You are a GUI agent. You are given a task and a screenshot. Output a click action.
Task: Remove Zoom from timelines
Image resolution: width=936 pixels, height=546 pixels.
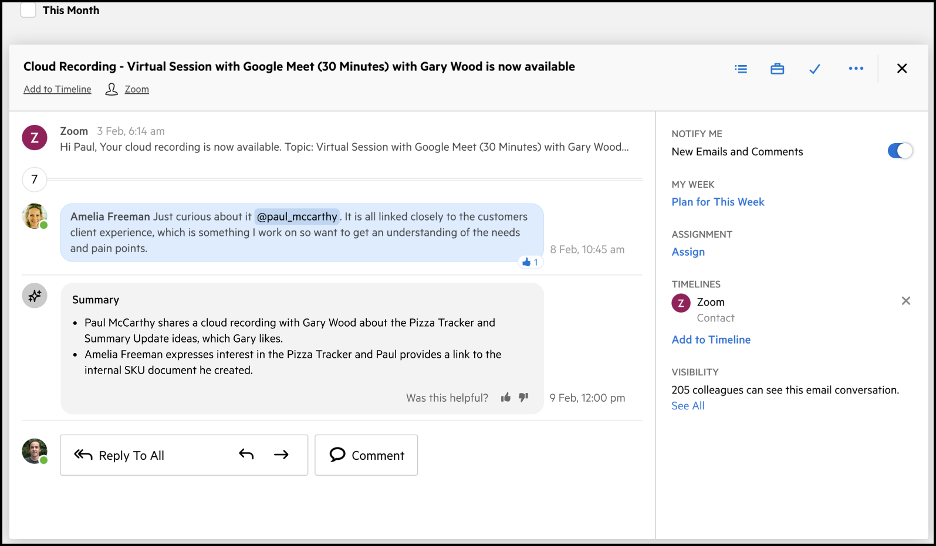[x=906, y=301]
